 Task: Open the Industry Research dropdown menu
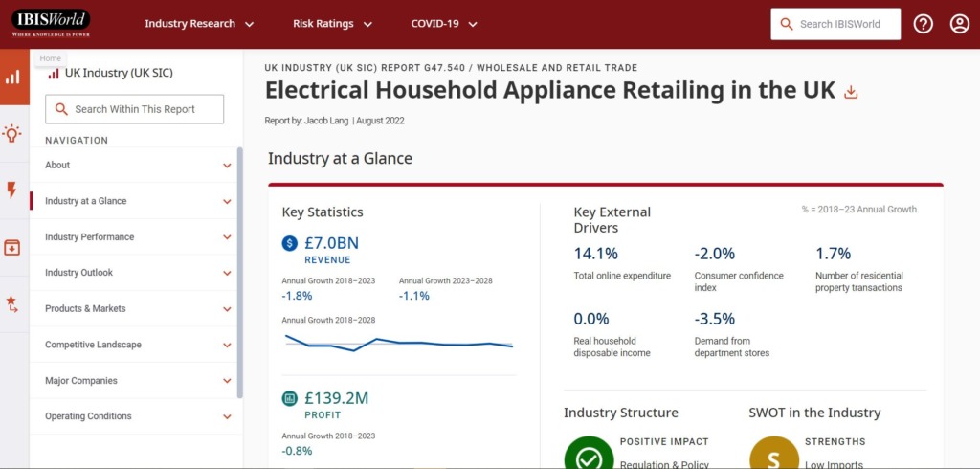(x=199, y=24)
